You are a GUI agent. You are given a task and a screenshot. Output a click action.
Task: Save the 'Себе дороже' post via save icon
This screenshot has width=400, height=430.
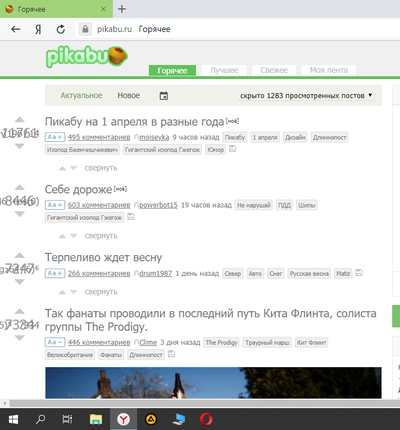(x=131, y=217)
